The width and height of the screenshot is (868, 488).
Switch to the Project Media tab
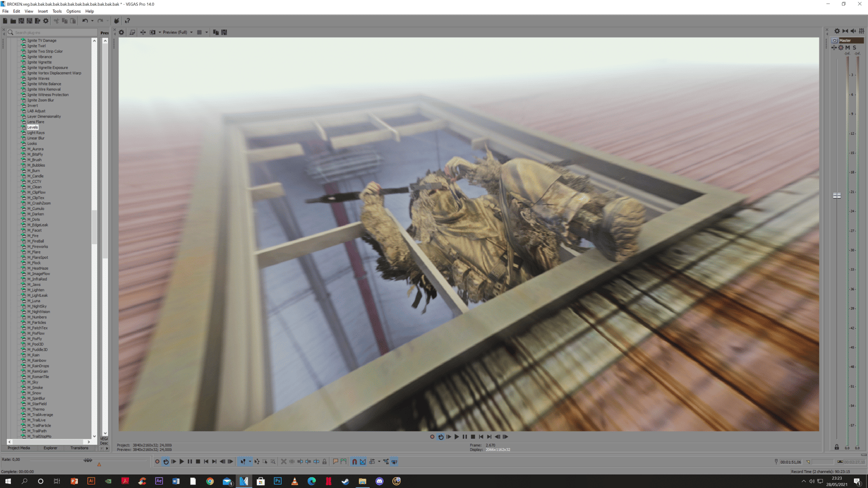[19, 448]
